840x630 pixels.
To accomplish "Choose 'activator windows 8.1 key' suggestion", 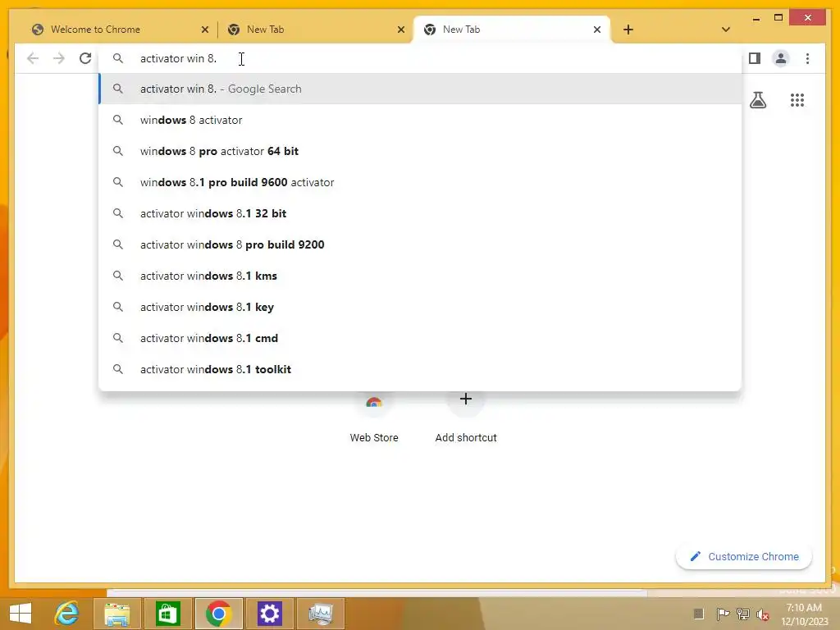I will click(x=420, y=307).
